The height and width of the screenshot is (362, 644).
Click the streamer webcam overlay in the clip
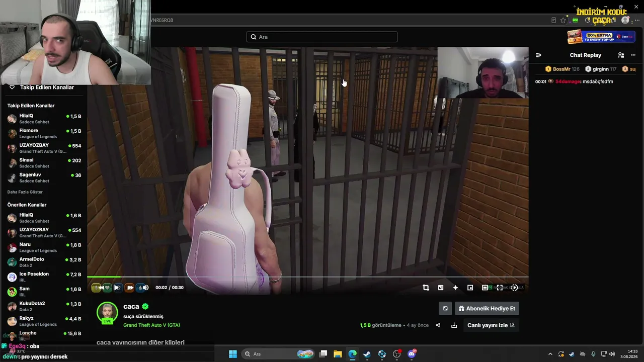pos(483,72)
